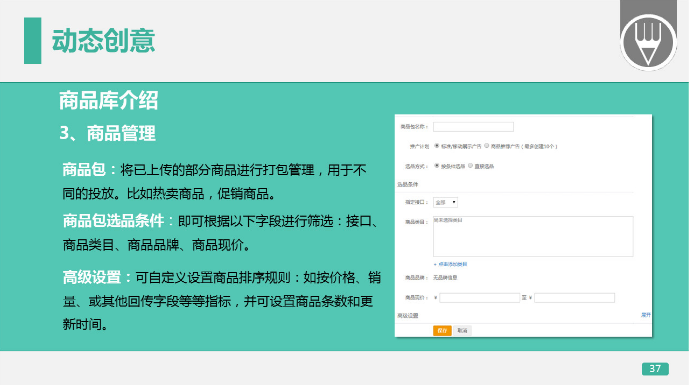Click the heading 商品库介绍

click(109, 100)
